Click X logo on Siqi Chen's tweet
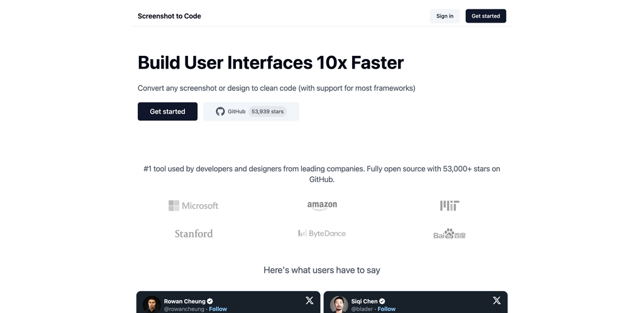This screenshot has width=644, height=313. click(497, 300)
